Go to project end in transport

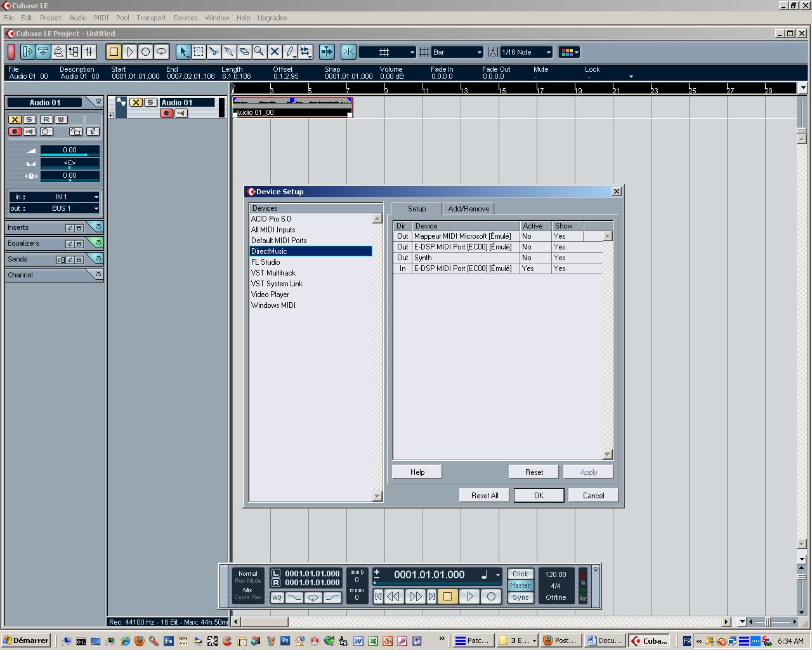(x=431, y=597)
